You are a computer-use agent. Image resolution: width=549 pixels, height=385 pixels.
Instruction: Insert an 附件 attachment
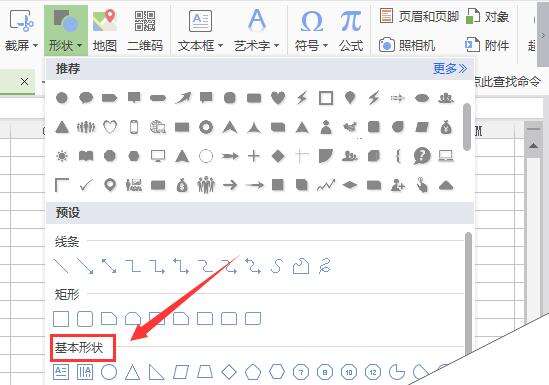[487, 45]
